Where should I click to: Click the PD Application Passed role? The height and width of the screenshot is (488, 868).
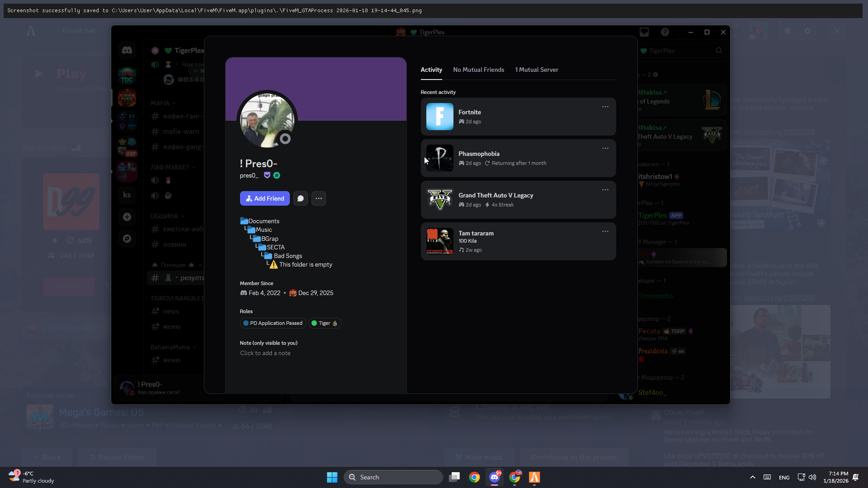[x=273, y=323]
